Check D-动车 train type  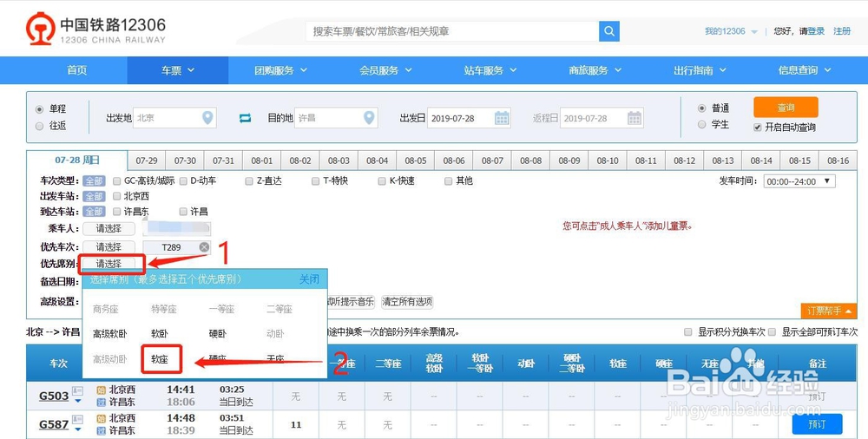click(x=183, y=181)
